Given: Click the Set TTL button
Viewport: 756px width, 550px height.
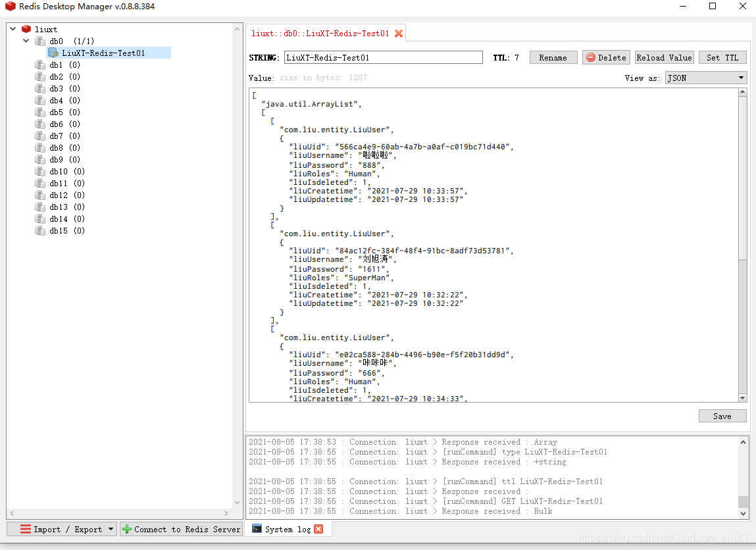Looking at the screenshot, I should (x=722, y=57).
